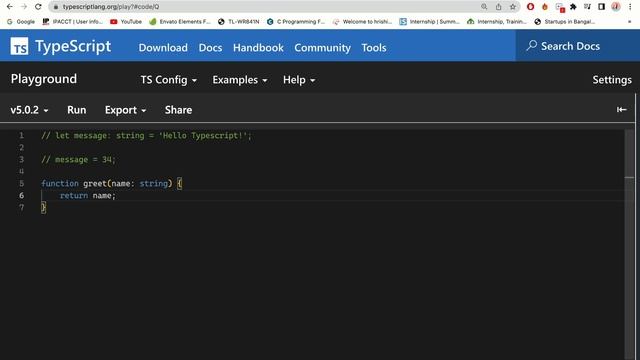Viewport: 640px width, 360px height.
Task: Show more bookmarks overflow chevron
Action: tap(629, 22)
